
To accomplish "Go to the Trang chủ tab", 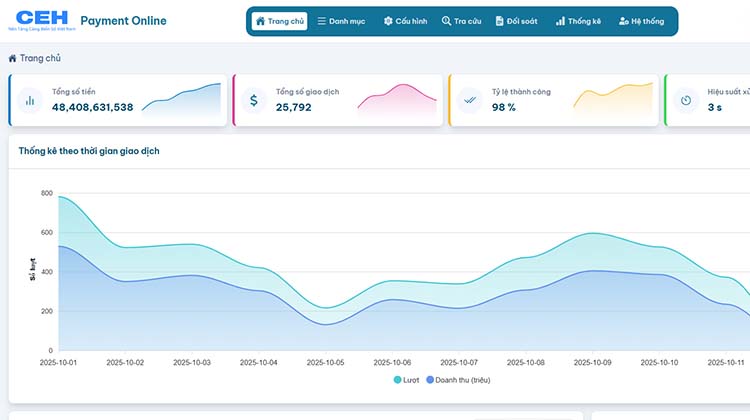I will 279,21.
